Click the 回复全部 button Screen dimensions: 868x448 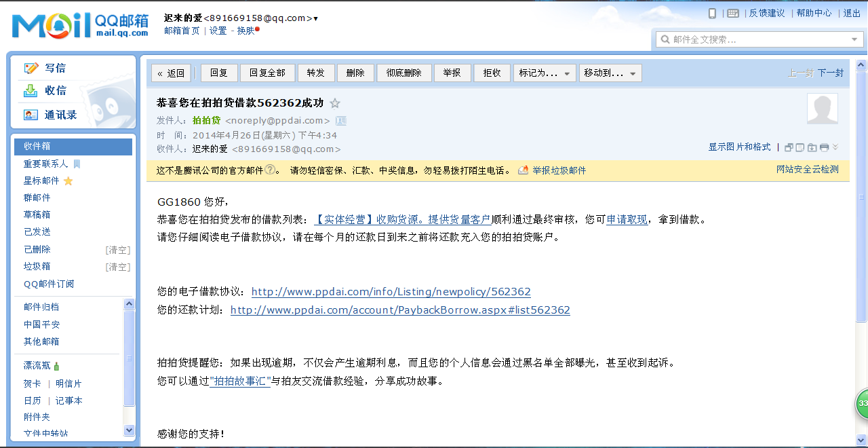pos(267,73)
